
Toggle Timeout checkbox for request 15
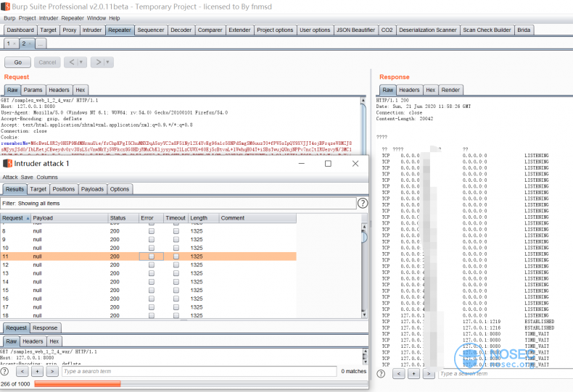[176, 290]
